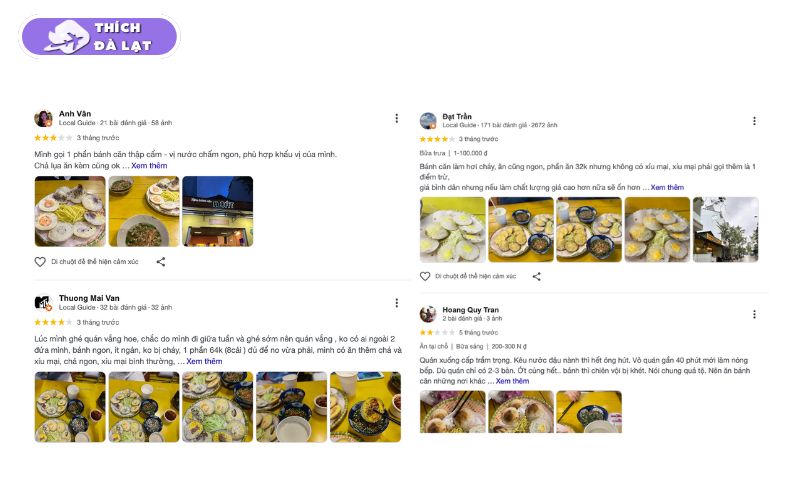Screen dimensions: 800x500
Task: Open Hoang Quy Tran's profile avatar
Action: point(428,314)
